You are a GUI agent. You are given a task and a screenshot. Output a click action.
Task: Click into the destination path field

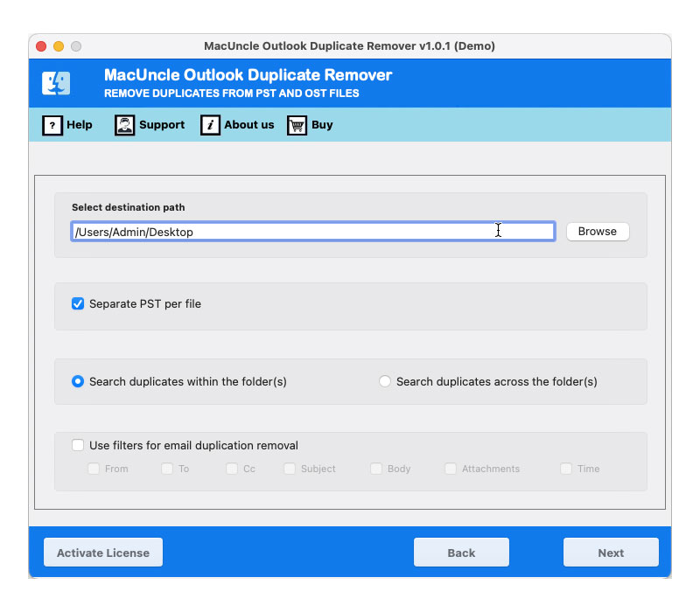pos(312,232)
